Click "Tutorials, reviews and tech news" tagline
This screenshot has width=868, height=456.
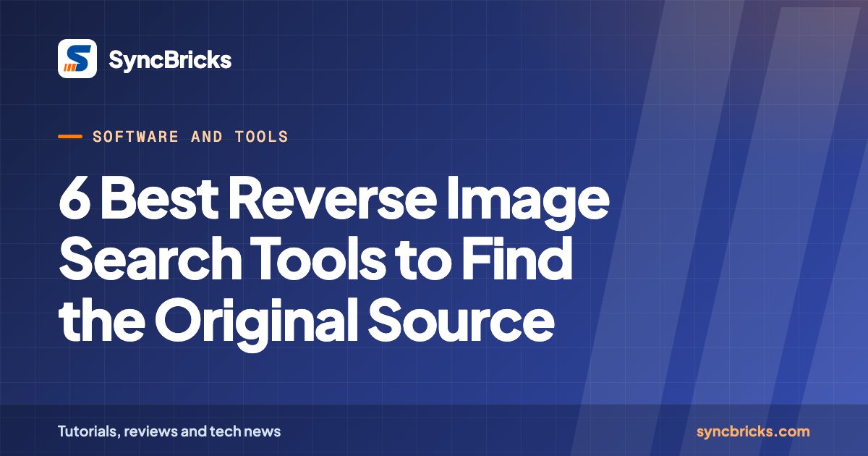(x=169, y=431)
